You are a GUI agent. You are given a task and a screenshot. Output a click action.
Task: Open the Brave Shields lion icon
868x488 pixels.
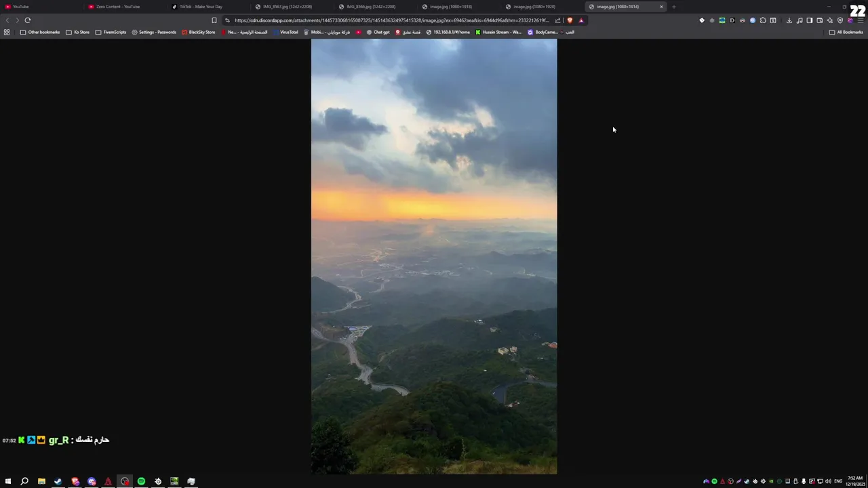(570, 20)
